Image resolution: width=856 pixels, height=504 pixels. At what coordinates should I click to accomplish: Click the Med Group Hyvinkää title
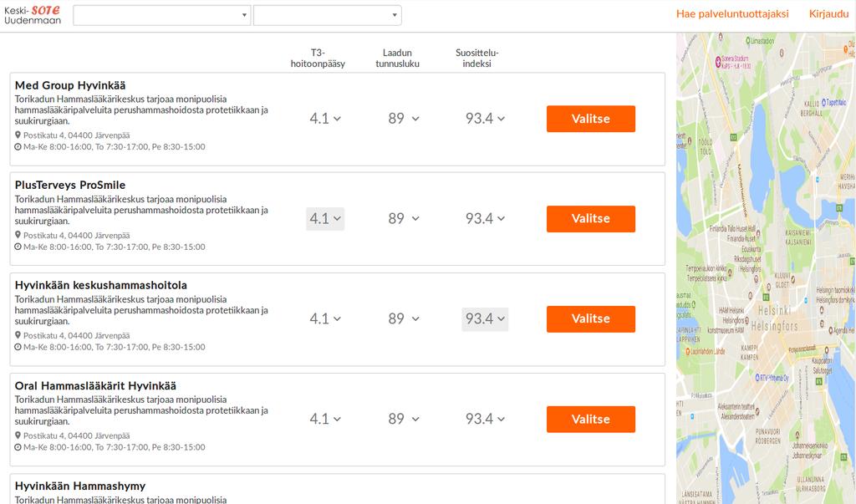(70, 85)
